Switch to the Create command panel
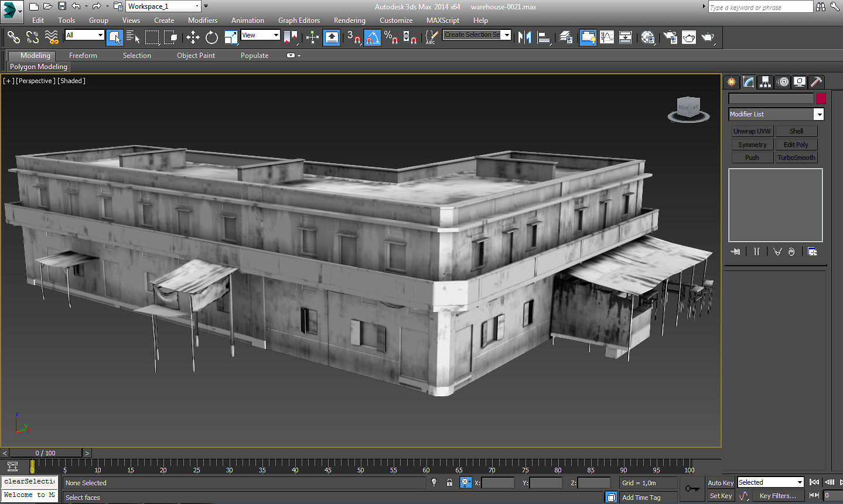The image size is (843, 504). (x=731, y=82)
